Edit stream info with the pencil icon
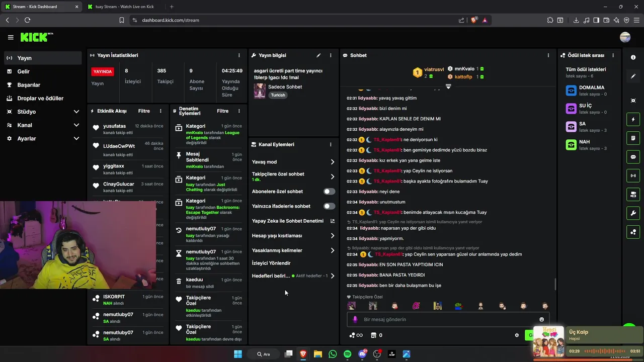This screenshot has width=644, height=362. click(318, 55)
